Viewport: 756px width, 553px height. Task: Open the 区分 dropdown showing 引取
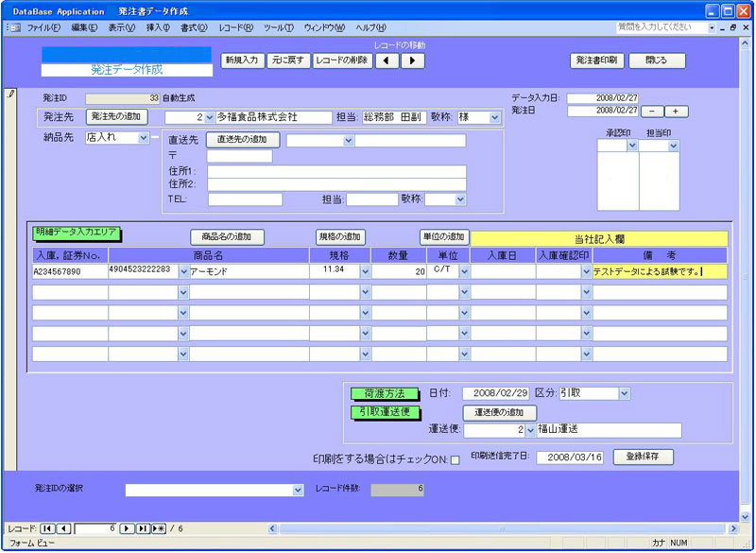pyautogui.click(x=625, y=393)
